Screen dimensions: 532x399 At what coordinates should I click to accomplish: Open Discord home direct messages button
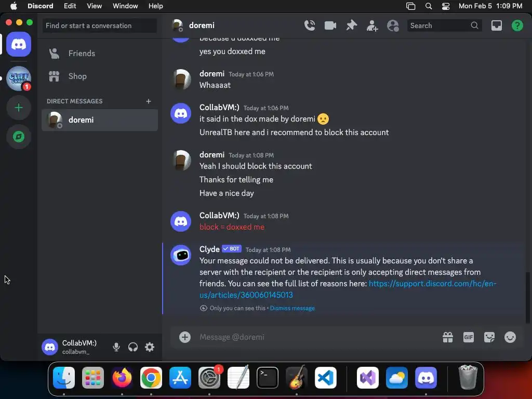pyautogui.click(x=19, y=45)
